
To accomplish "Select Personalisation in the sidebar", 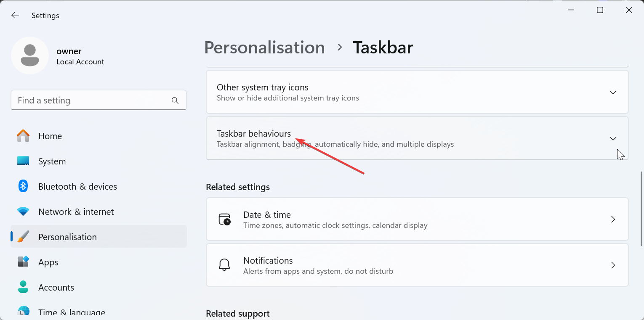I will [67, 237].
